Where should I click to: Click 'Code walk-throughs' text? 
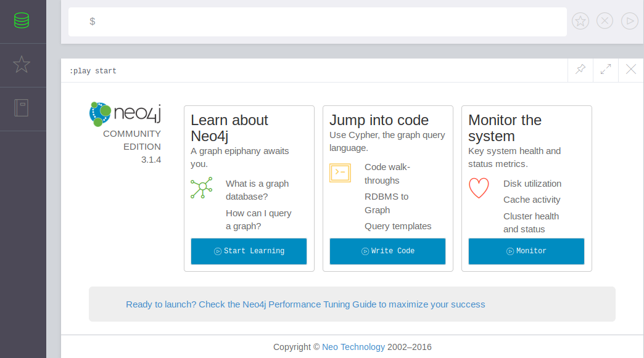pyautogui.click(x=387, y=174)
